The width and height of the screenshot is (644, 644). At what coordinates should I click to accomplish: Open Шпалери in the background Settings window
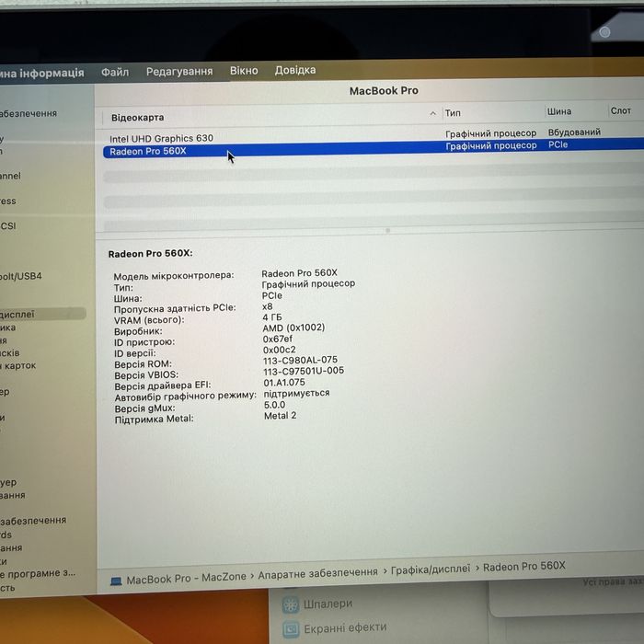[x=328, y=604]
